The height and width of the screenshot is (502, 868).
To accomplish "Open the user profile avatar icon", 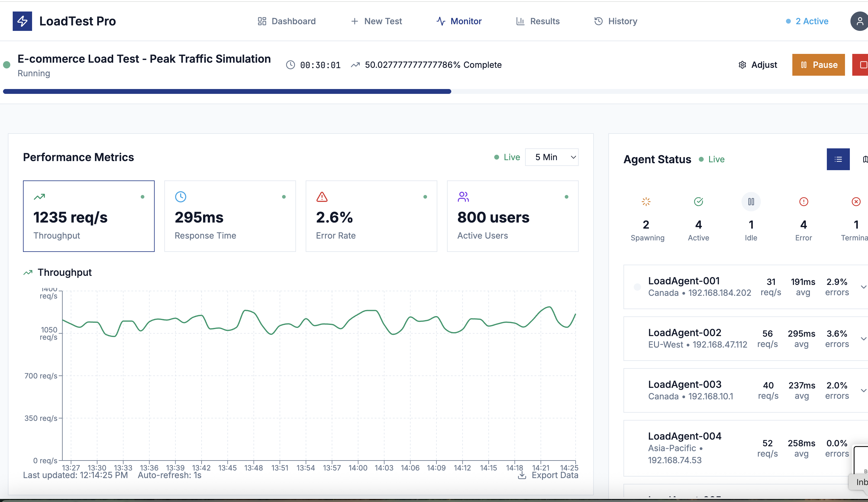I will click(x=860, y=21).
